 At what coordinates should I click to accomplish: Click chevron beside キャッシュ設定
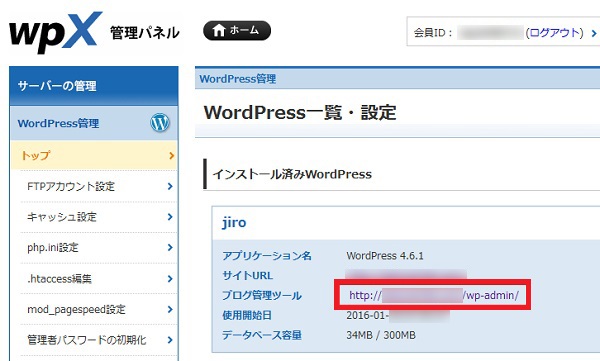[170, 217]
